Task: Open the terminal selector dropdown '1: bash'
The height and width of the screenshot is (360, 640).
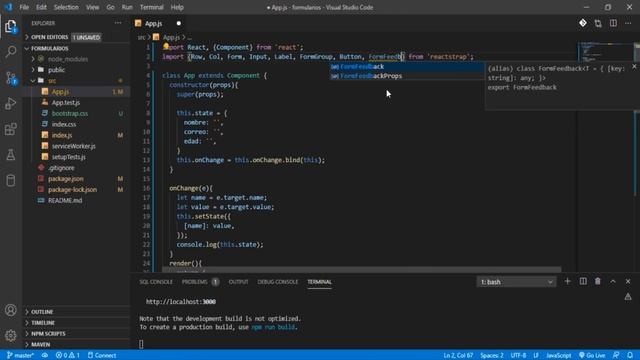Action: coord(516,282)
